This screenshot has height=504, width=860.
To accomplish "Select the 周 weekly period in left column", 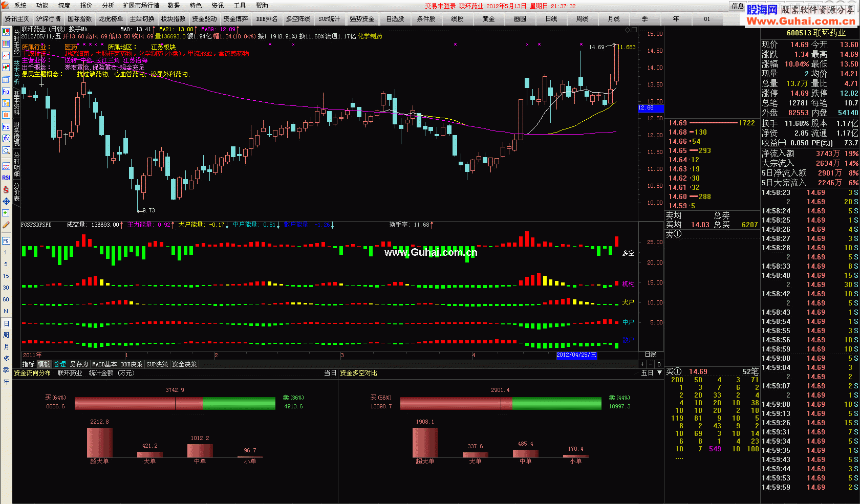I will 6,335.
